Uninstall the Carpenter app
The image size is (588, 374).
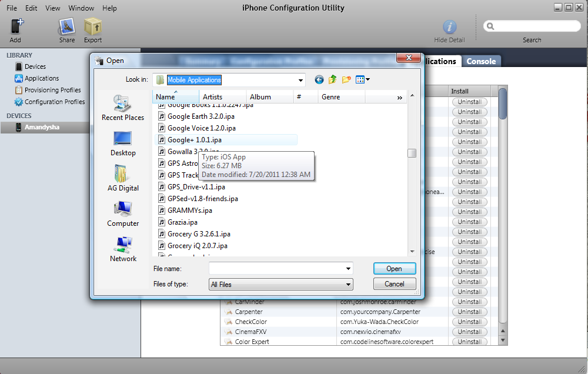coord(469,312)
